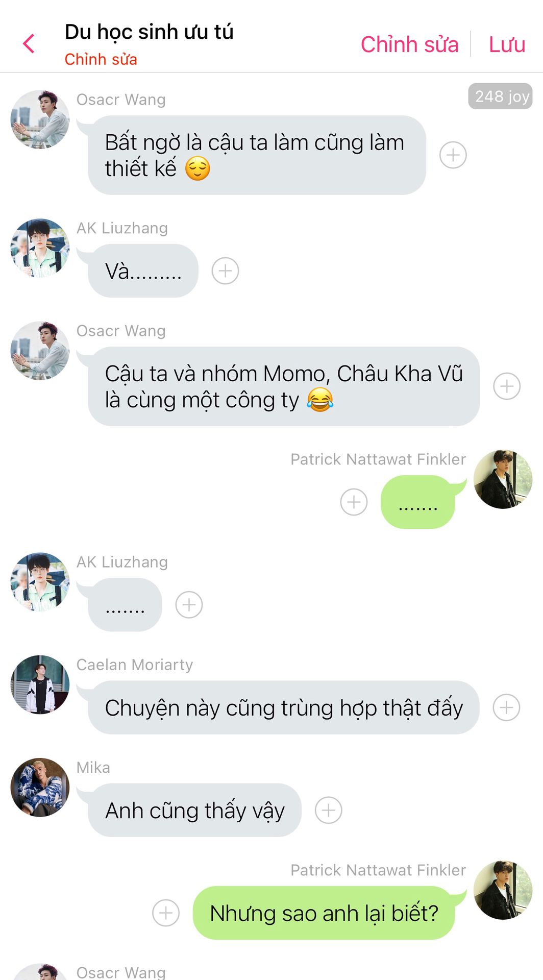Tap Patrick Nattawat Finkler's avatar at the bottom
Screen dimensions: 543x980
(503, 890)
